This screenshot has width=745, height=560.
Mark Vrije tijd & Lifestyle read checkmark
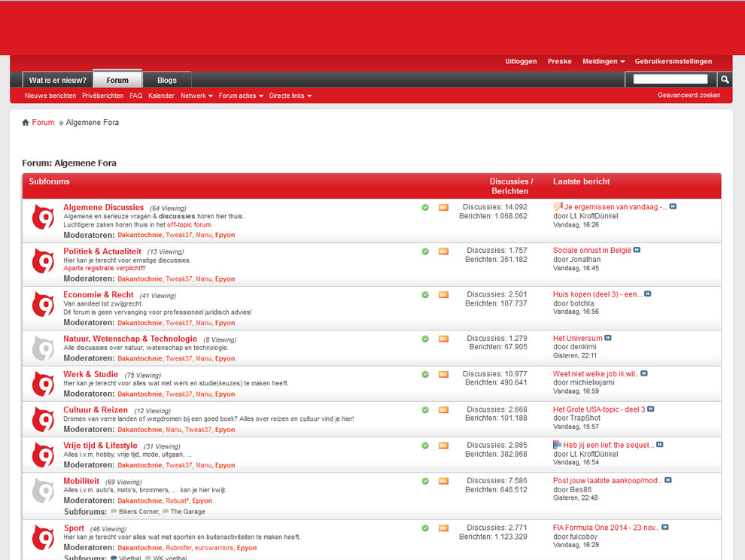[x=425, y=446]
